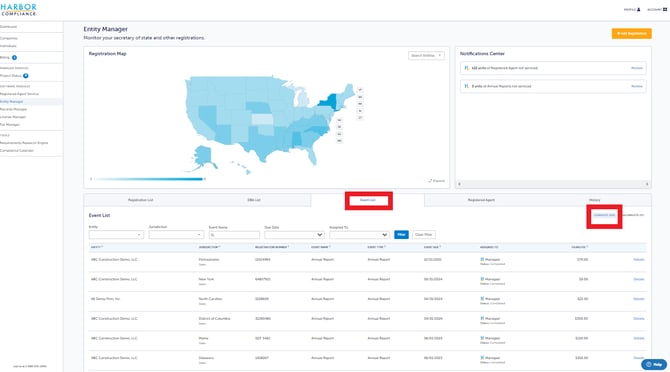Open the Assigned To dropdown
The image size is (670, 372).
pyautogui.click(x=359, y=234)
